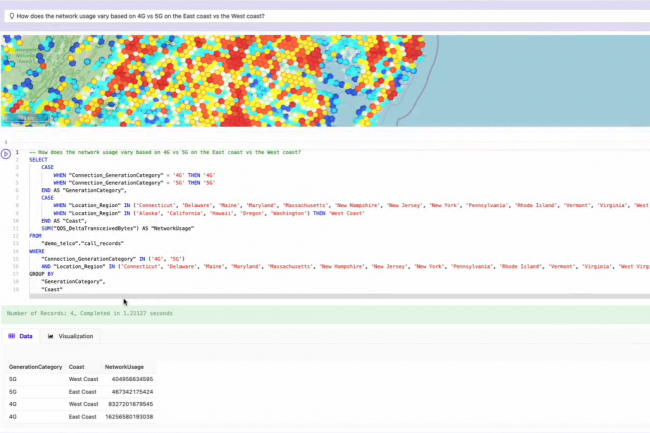
Task: Click the chart icon on Visualization tab
Action: coord(50,336)
